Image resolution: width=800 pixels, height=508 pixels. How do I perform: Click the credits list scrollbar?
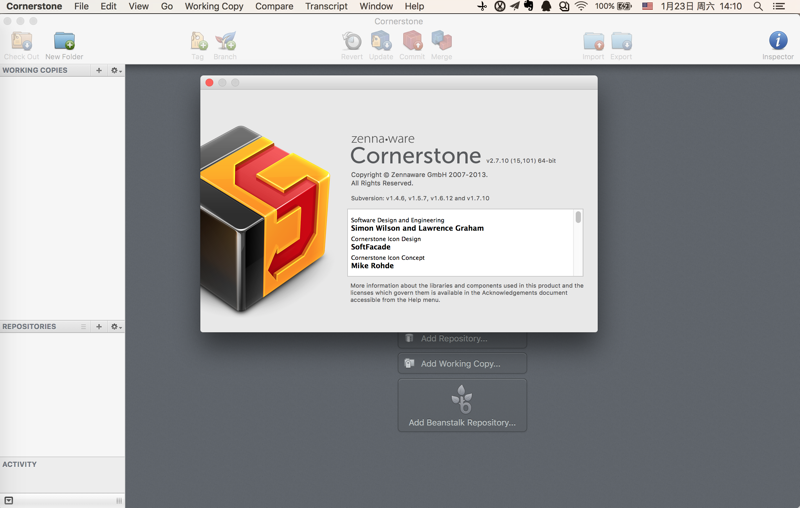[x=578, y=217]
